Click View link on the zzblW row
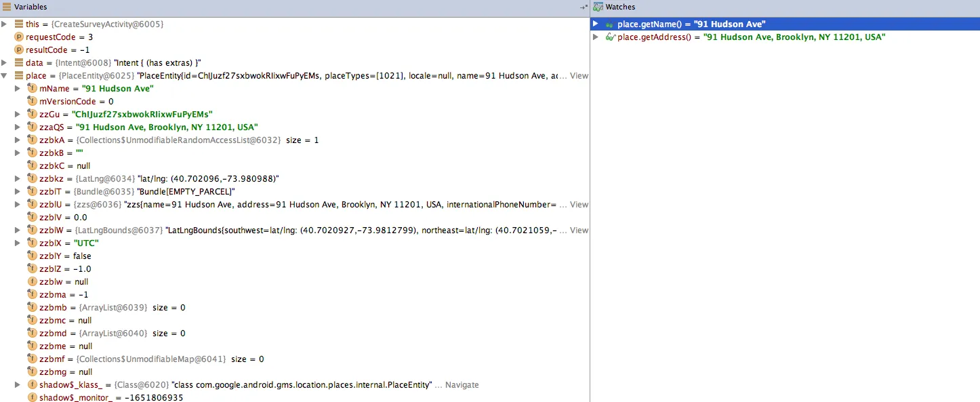The height and width of the screenshot is (402, 980). [579, 230]
